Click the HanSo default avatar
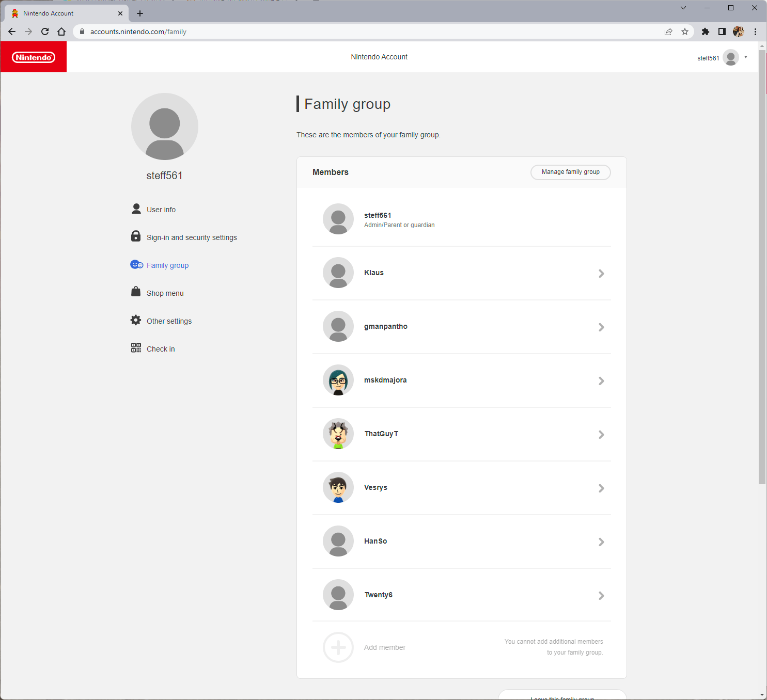This screenshot has width=767, height=700. point(338,541)
